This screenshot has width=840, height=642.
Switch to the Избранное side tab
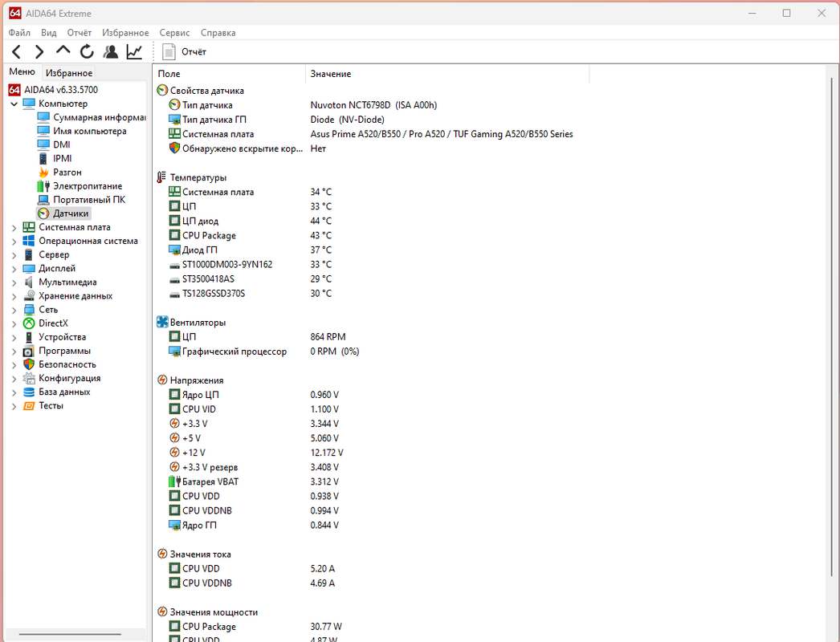(x=68, y=73)
